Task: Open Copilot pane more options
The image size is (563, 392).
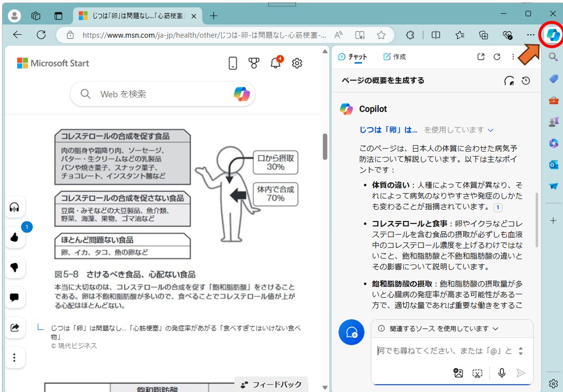Action: [x=513, y=57]
